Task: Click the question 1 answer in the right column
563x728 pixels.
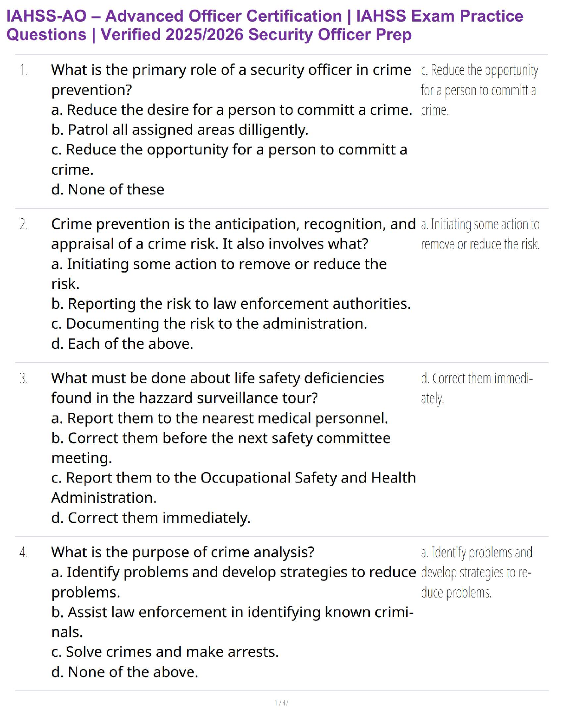Action: click(x=479, y=90)
